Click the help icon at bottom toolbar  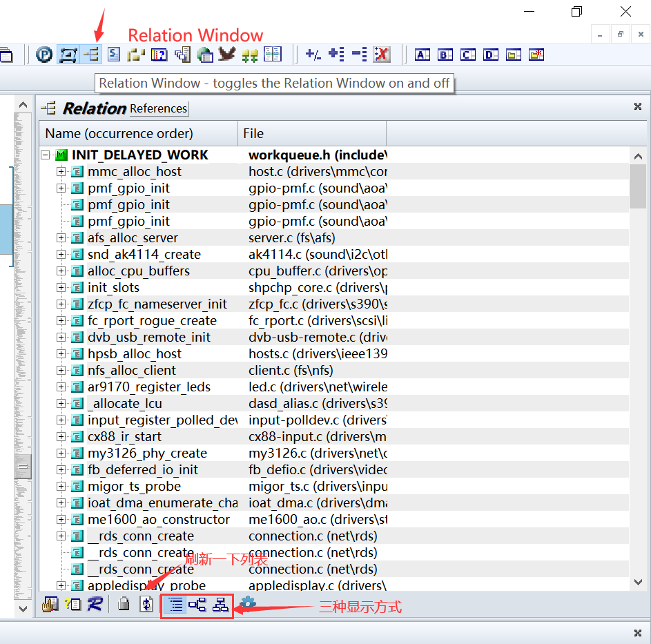pos(73,604)
